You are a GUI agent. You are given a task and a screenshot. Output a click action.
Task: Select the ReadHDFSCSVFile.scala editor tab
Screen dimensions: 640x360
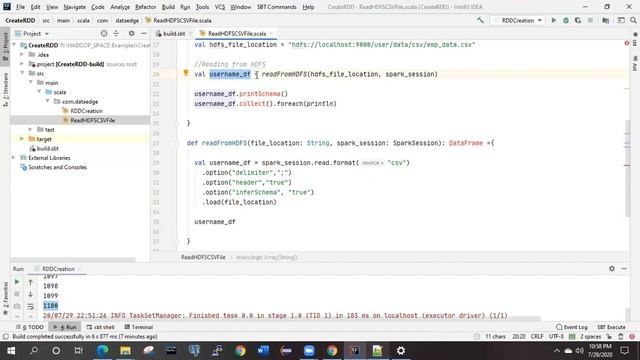tap(236, 33)
